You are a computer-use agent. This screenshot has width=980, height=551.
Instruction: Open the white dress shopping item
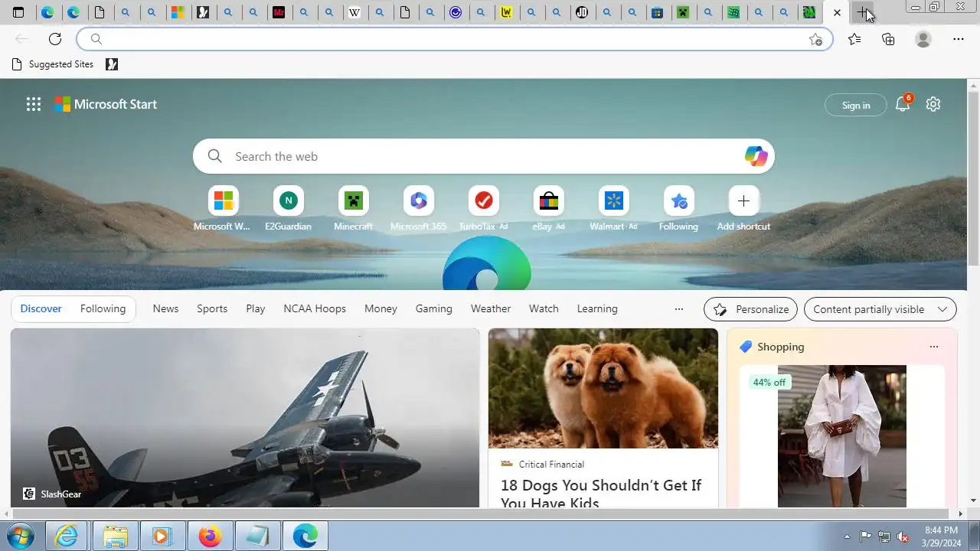(842, 436)
